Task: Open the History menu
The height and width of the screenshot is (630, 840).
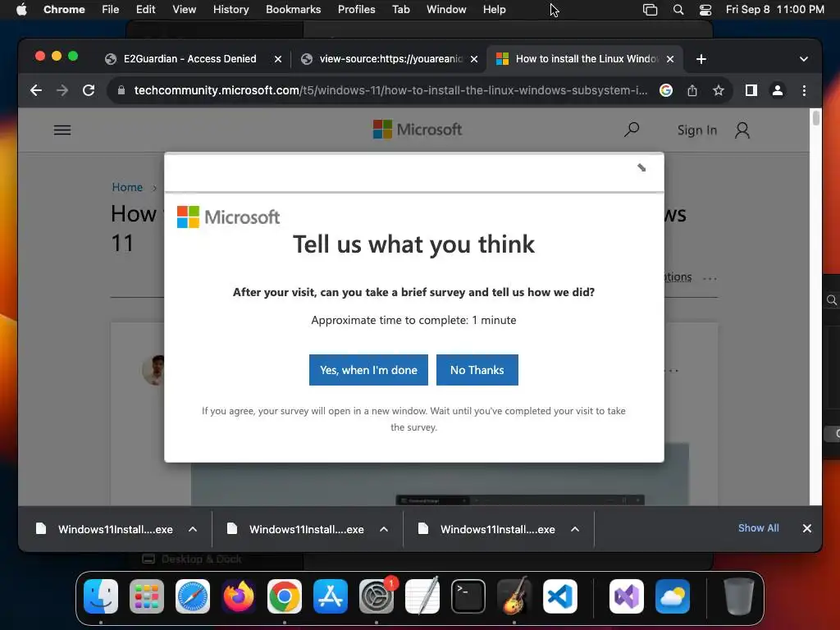Action: pyautogui.click(x=231, y=10)
